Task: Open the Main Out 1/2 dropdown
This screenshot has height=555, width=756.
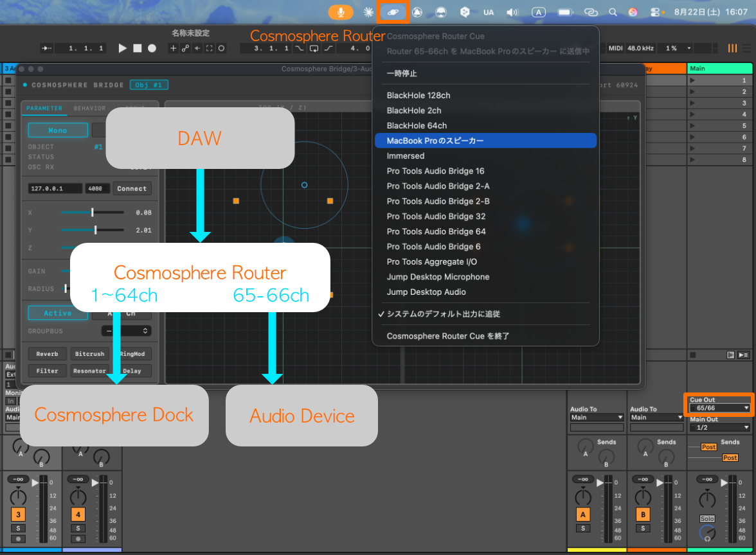Action: pyautogui.click(x=720, y=427)
